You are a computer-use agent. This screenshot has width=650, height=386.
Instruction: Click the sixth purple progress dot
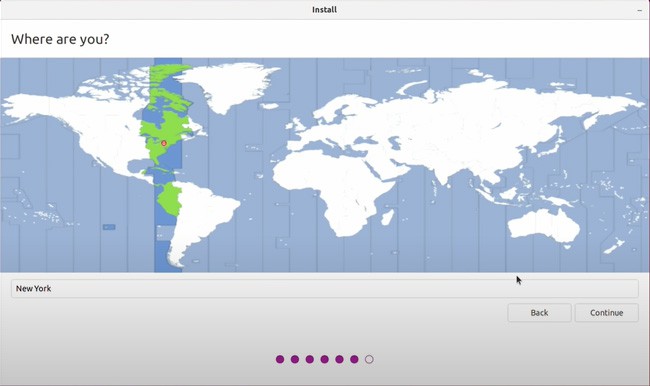point(354,359)
